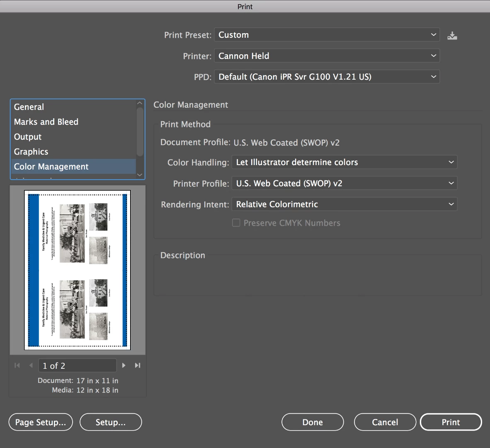Image resolution: width=490 pixels, height=448 pixels.
Task: Open the Printer dropdown showing Cannon Held
Action: (327, 56)
